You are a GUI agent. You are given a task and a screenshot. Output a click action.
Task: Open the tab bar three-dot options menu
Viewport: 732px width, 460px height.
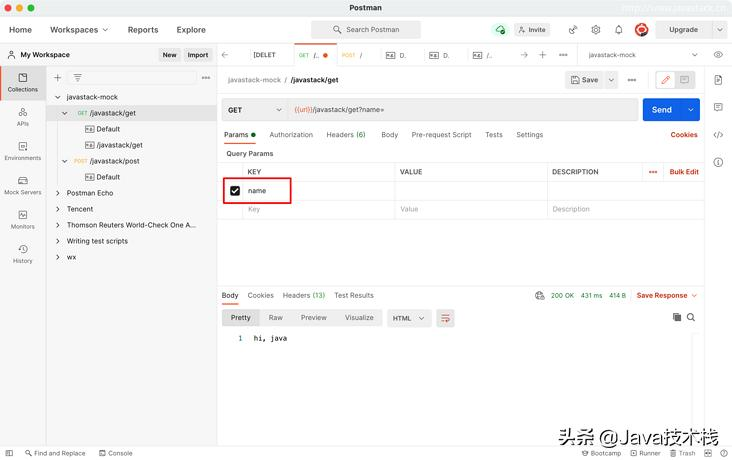pyautogui.click(x=563, y=55)
